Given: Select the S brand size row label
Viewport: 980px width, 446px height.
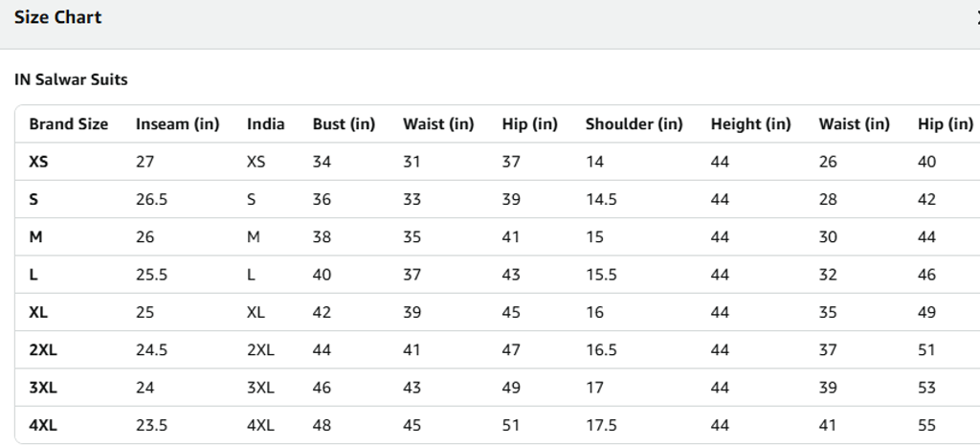Looking at the screenshot, I should click(x=33, y=200).
